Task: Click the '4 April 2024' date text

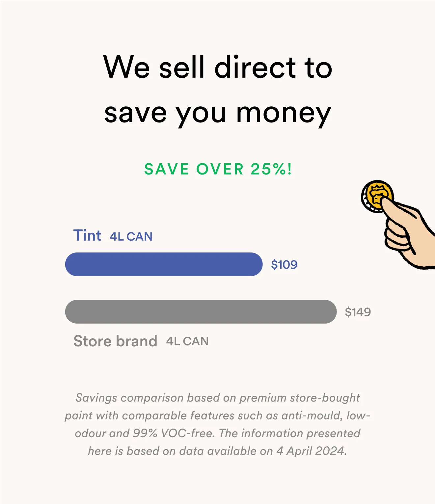Action: pos(312,451)
